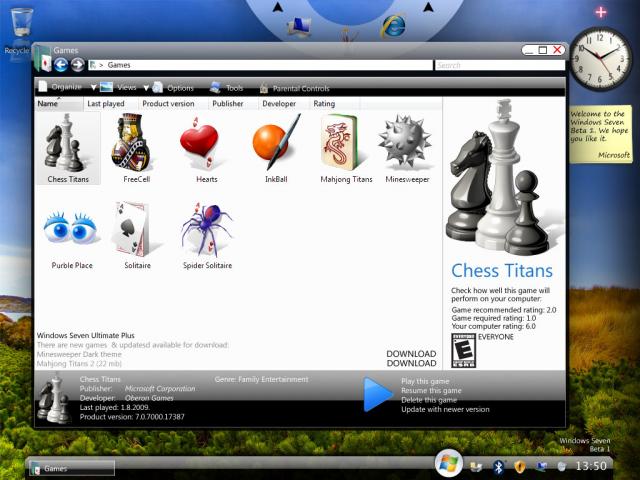The width and height of the screenshot is (640, 480).
Task: Sort by the Name column header
Action: tap(59, 104)
